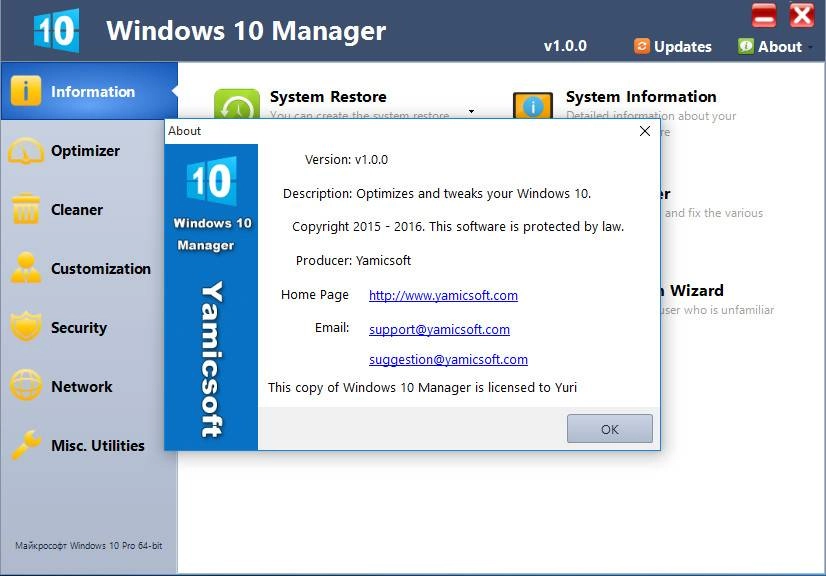Minimize the Windows 10 Manager window

pos(764,15)
